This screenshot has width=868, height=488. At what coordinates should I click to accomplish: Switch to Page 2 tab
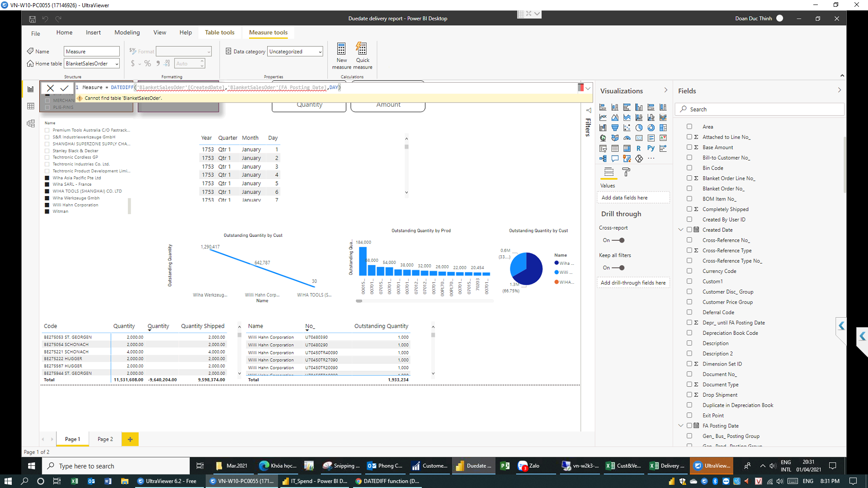click(105, 439)
